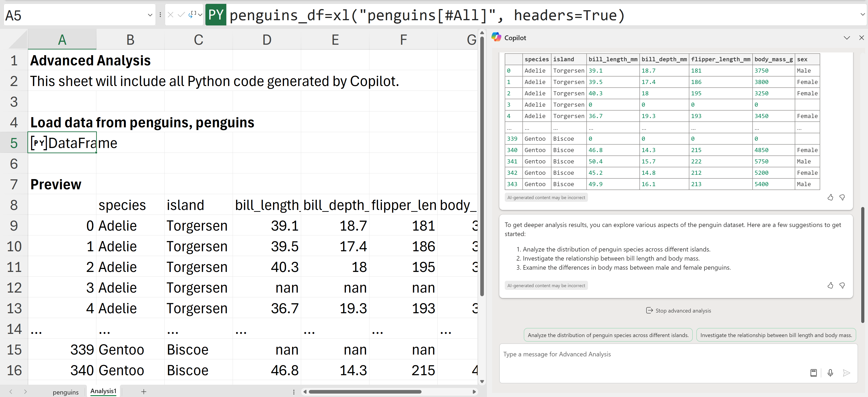
Task: Choose the species distribution across islands suggestion
Action: pos(608,335)
